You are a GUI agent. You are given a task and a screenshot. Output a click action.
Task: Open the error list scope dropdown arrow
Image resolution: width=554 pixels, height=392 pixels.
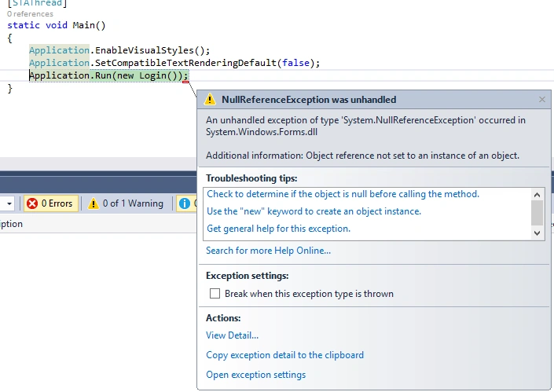coord(9,203)
